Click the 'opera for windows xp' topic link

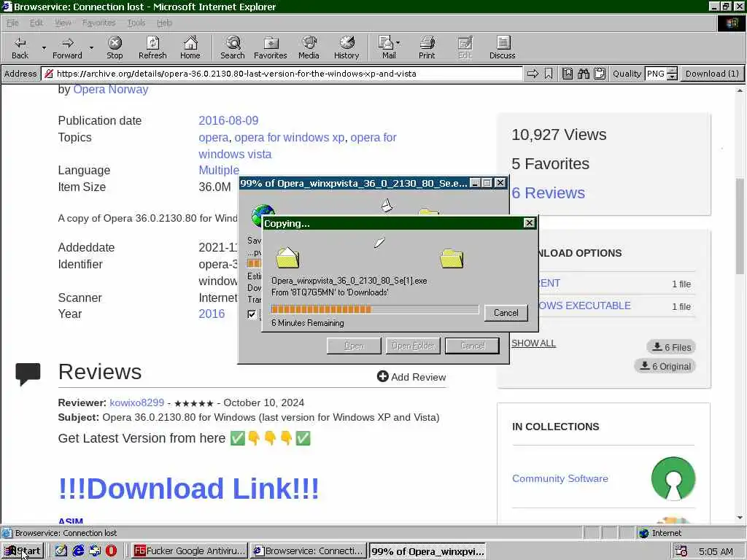(289, 137)
